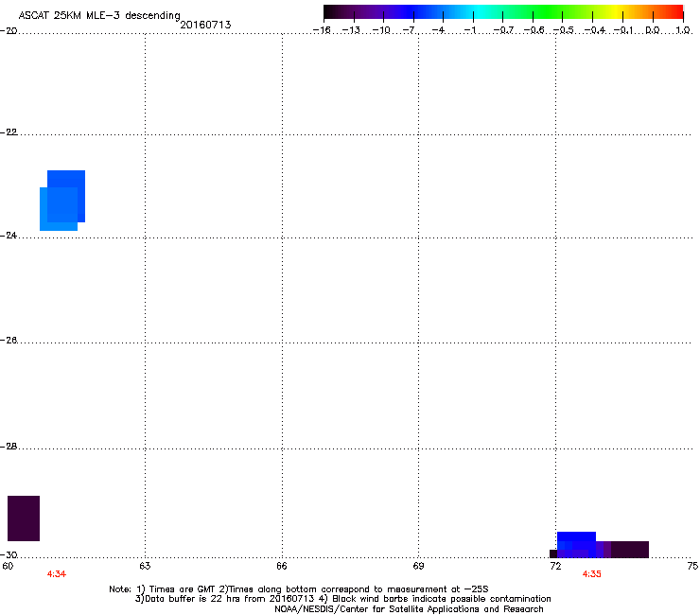
Task: Click the -10 colorbar label
Action: tap(381, 30)
